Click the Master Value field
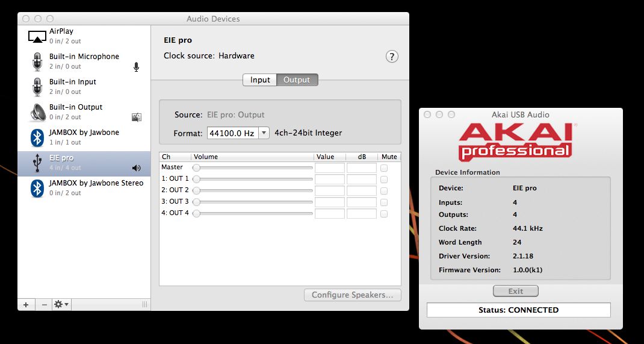This screenshot has height=344, width=644. 330,167
